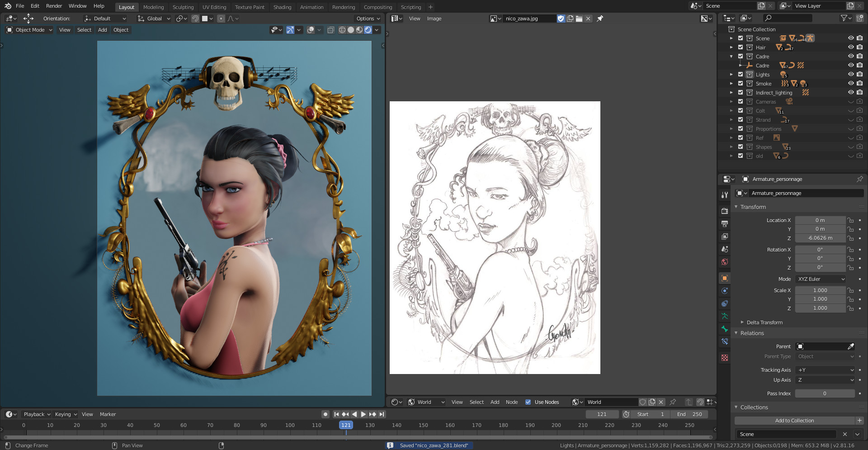Open the Playback popover in timeline
This screenshot has width=868, height=450.
(37, 414)
